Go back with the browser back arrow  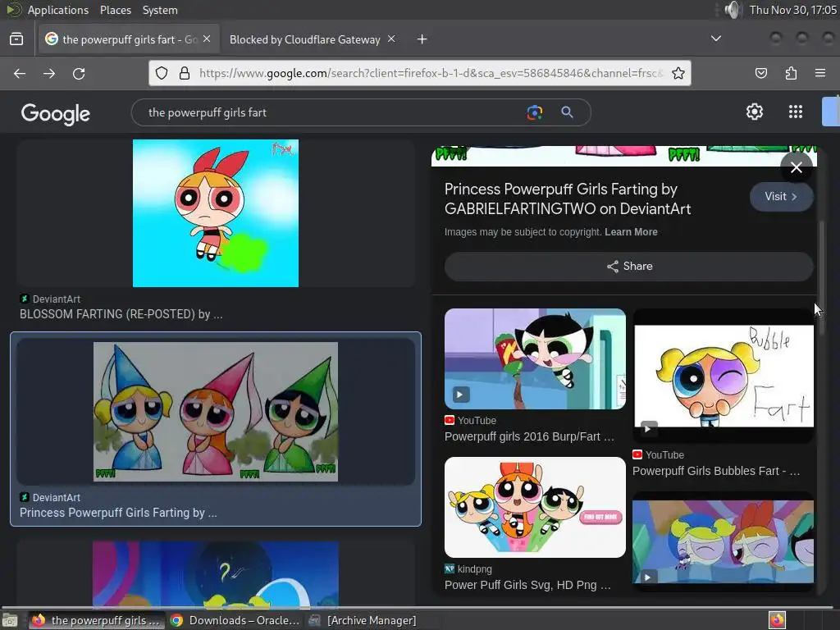[x=20, y=73]
